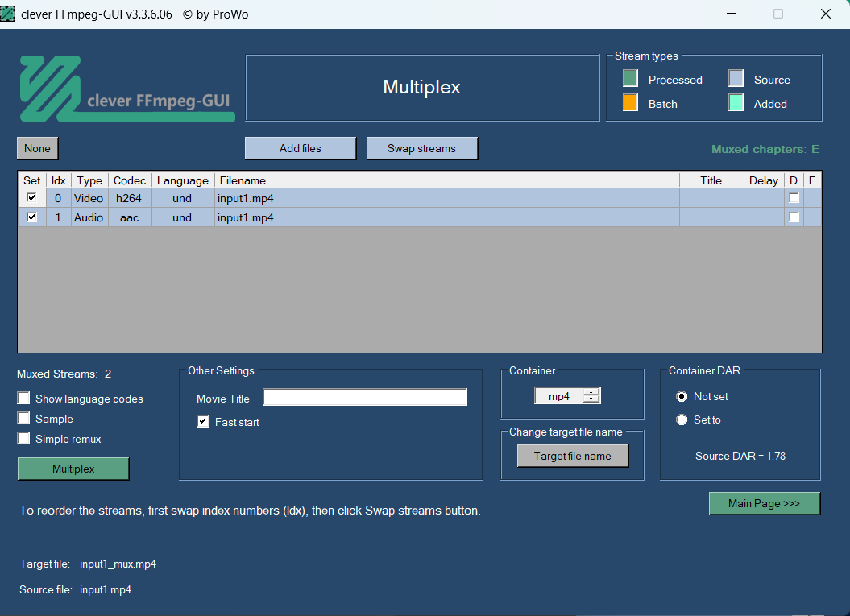Viewport: 850px width, 616px height.
Task: Open the Target file name dialog
Action: click(573, 457)
